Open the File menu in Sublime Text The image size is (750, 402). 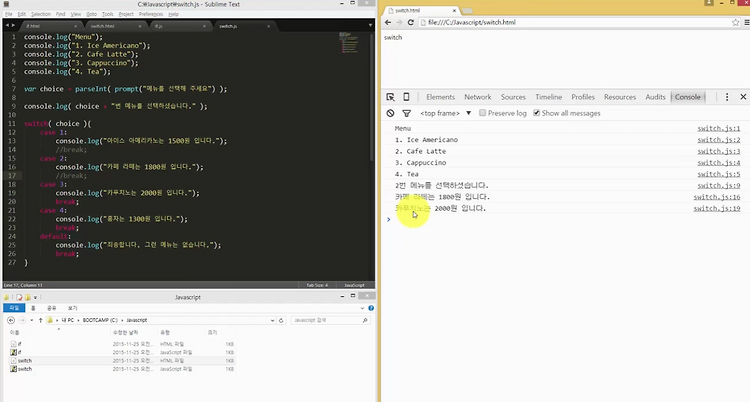(x=9, y=14)
